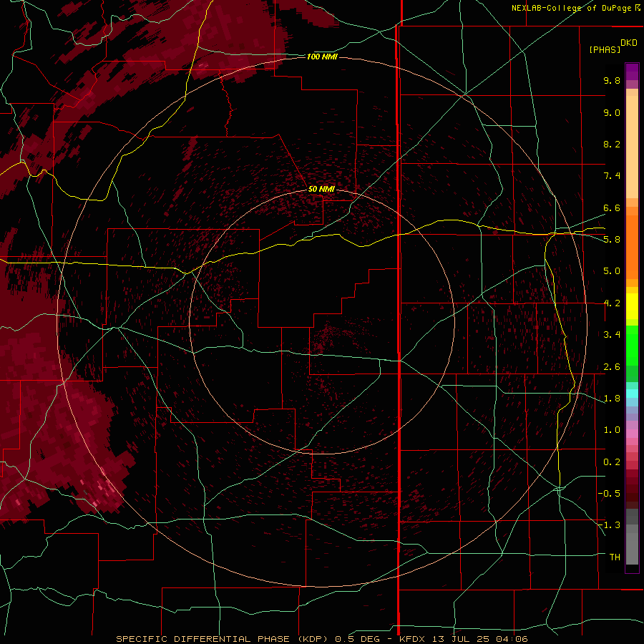Click the 0.2 scale value
This screenshot has height=644, width=644.
[x=612, y=462]
